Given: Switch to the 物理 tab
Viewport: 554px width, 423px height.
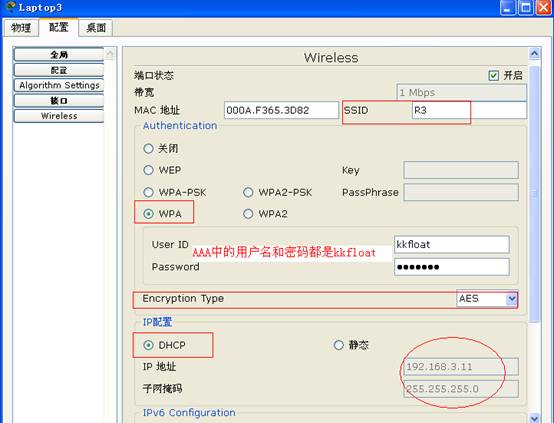Looking at the screenshot, I should point(21,28).
